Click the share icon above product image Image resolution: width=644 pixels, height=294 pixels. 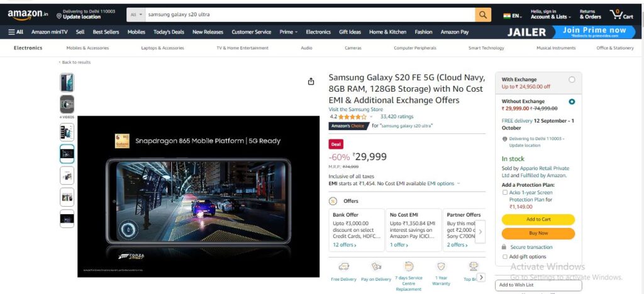pos(311,81)
